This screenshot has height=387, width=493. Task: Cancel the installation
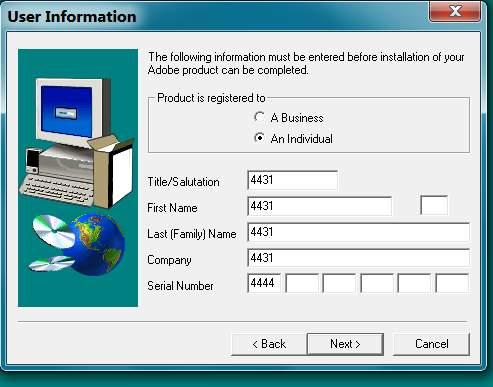click(x=431, y=344)
